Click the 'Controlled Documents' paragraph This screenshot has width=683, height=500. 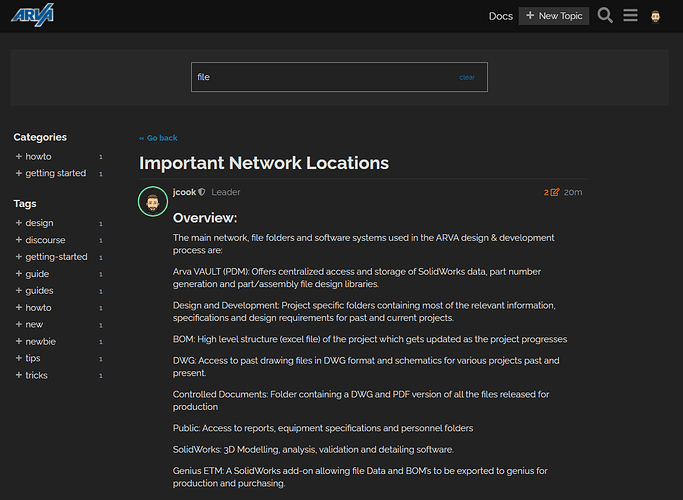click(361, 400)
